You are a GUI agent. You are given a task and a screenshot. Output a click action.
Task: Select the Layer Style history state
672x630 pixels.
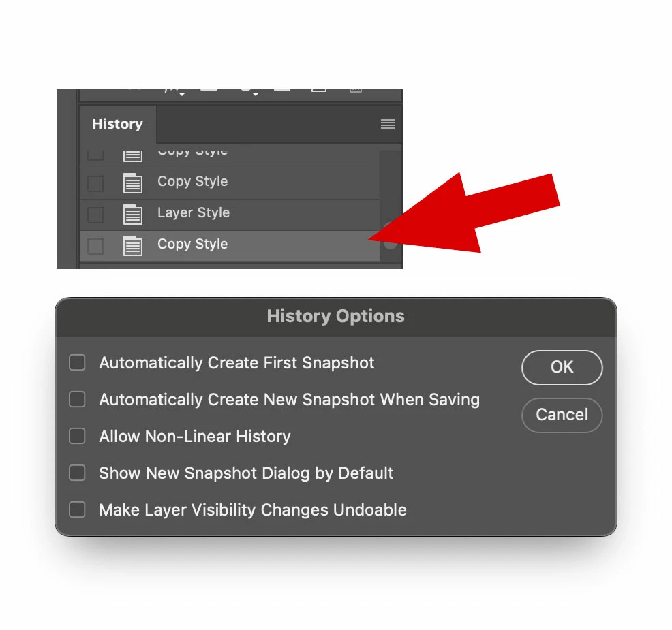[x=230, y=215]
